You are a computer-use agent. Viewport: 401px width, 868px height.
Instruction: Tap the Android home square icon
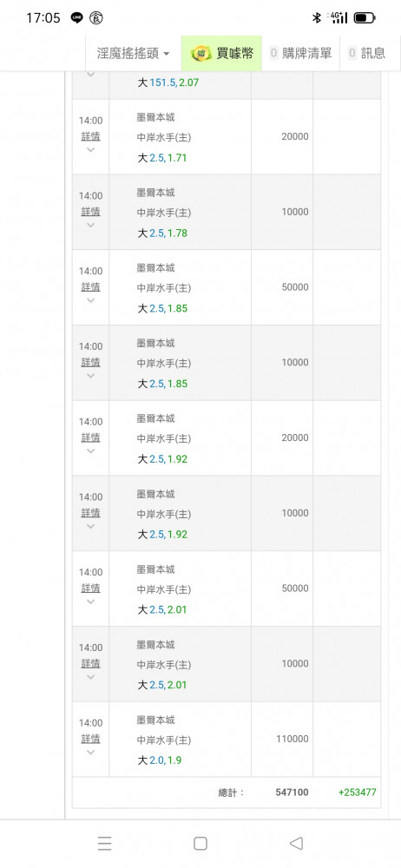click(x=200, y=843)
